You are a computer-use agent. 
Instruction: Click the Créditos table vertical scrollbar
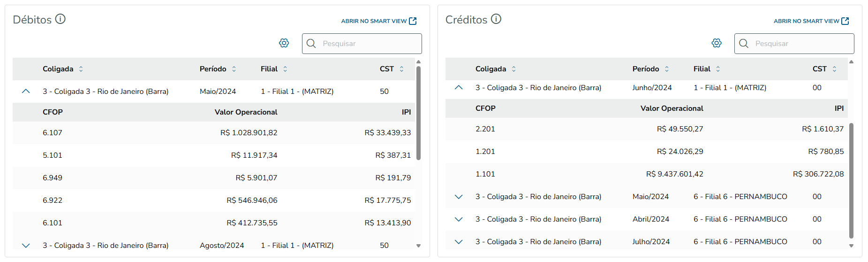(x=851, y=181)
